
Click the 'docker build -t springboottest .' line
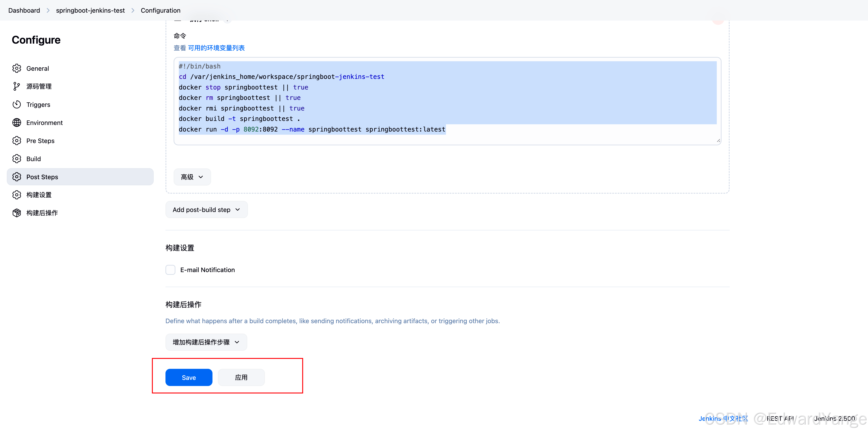(x=239, y=119)
